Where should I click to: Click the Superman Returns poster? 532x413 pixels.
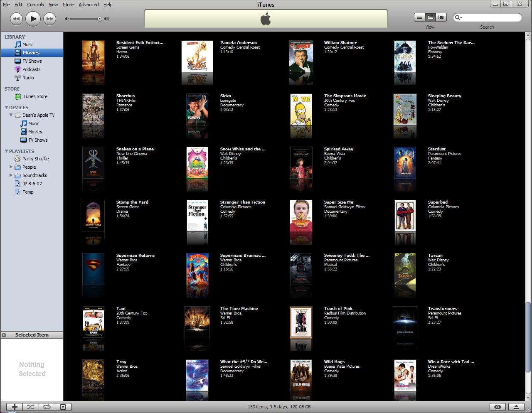(93, 270)
